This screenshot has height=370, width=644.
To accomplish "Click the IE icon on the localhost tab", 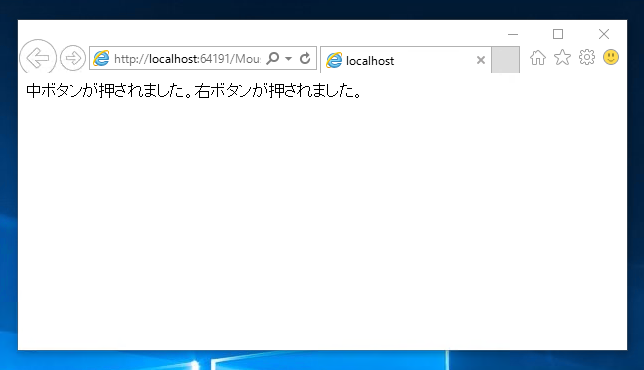I will pyautogui.click(x=334, y=60).
